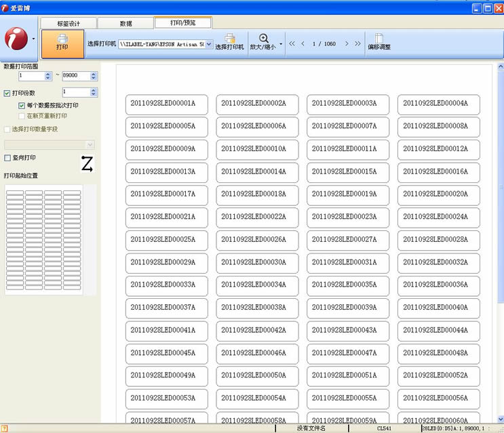Click the scroll down arrow of preview
Image resolution: width=504 pixels, height=433 pixels.
click(x=501, y=419)
